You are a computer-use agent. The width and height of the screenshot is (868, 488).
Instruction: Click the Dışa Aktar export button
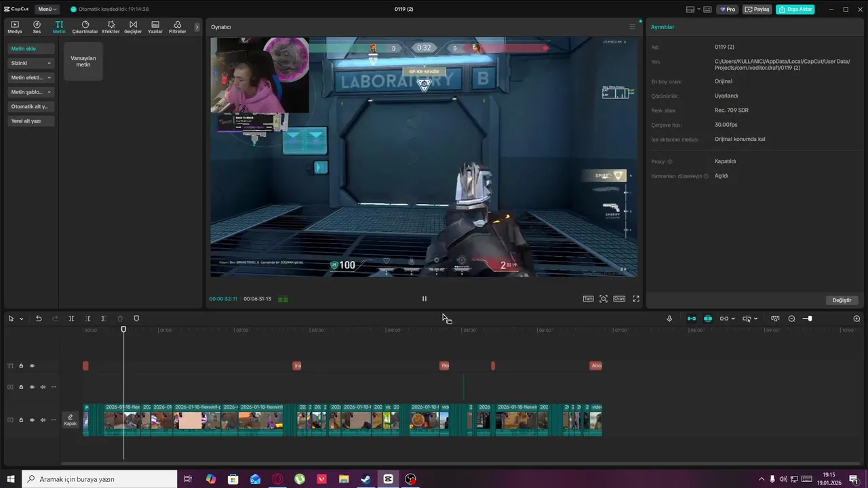point(795,9)
